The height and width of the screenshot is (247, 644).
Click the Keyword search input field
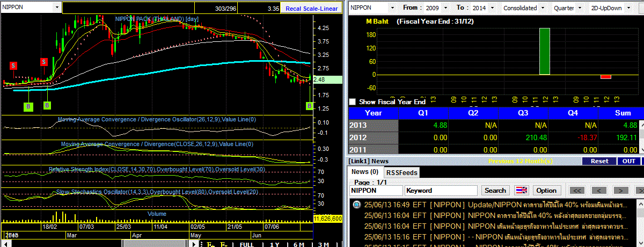tap(441, 190)
